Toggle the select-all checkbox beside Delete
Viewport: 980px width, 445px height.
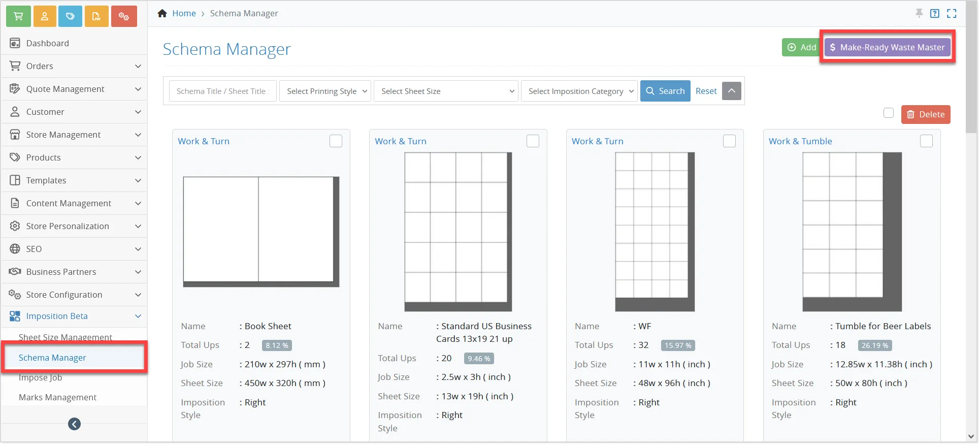[x=888, y=113]
